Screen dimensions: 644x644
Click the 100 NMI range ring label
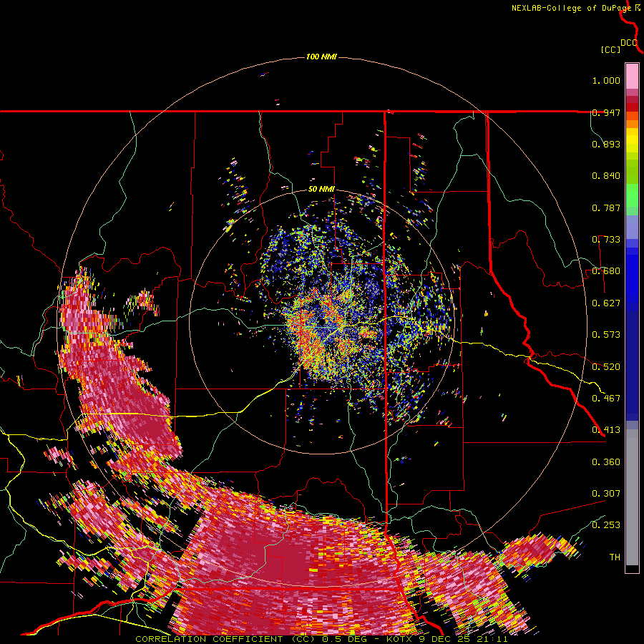tap(321, 57)
